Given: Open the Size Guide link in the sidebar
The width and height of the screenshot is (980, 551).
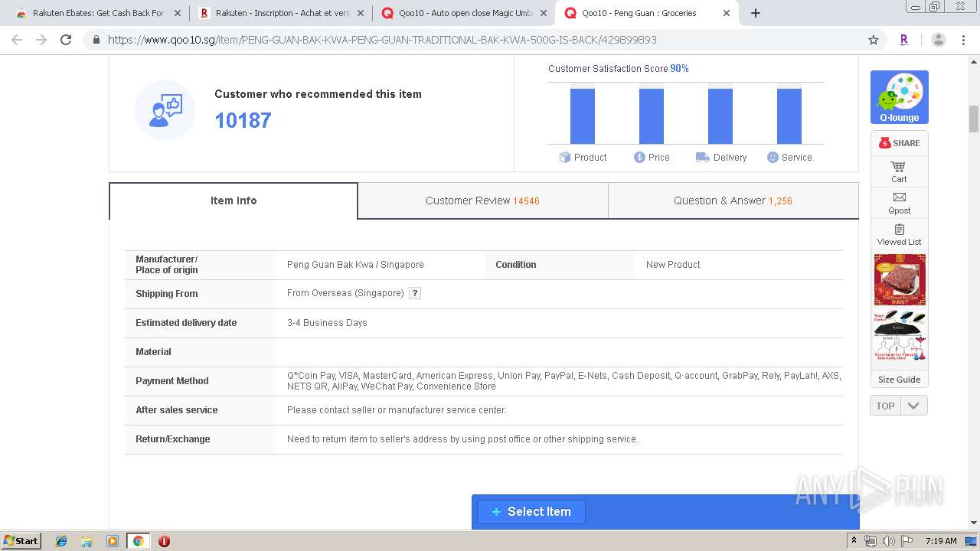Looking at the screenshot, I should coord(899,380).
